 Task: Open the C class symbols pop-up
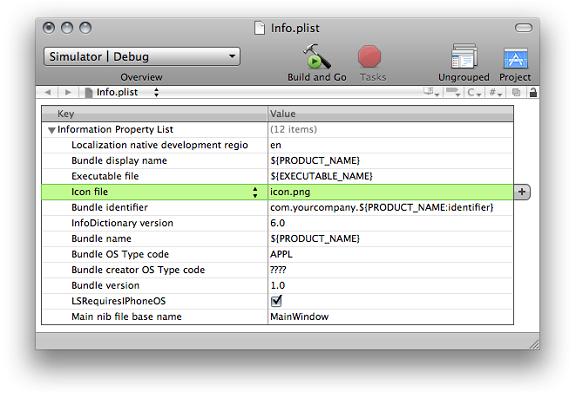(x=474, y=92)
